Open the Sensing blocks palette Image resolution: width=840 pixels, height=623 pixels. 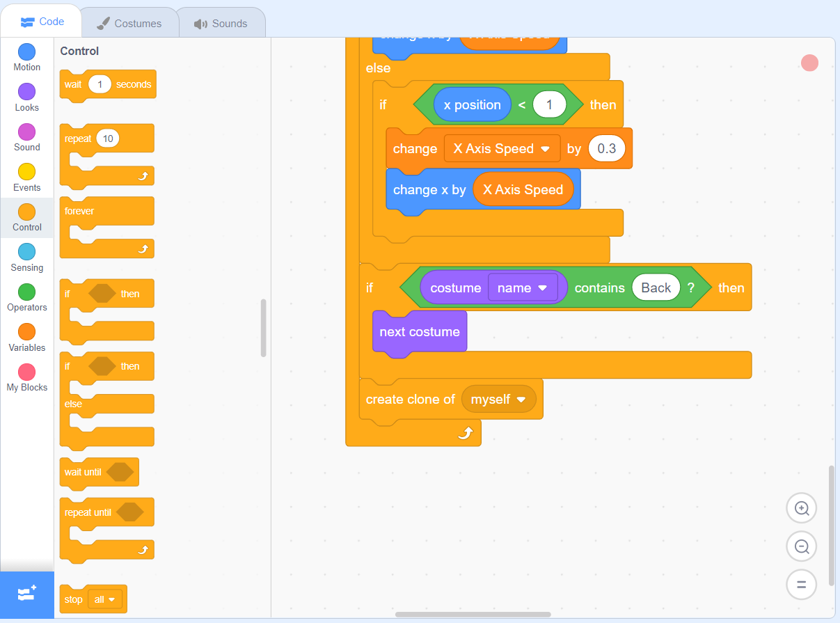[x=26, y=258]
